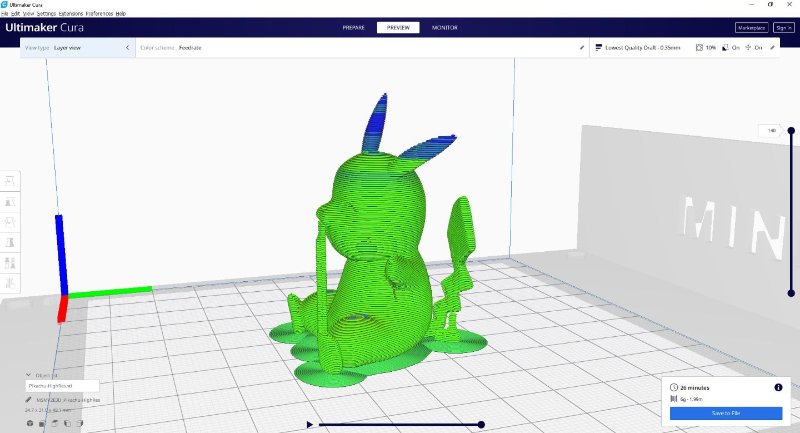Viewport: 800px width, 433px height.
Task: Switch to the PREVIEW stage tab
Action: [398, 28]
